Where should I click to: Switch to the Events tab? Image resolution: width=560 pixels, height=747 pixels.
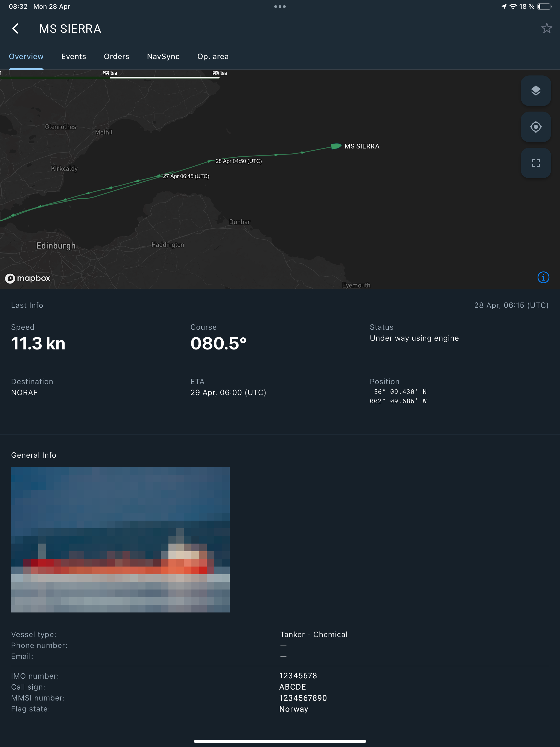pos(74,56)
